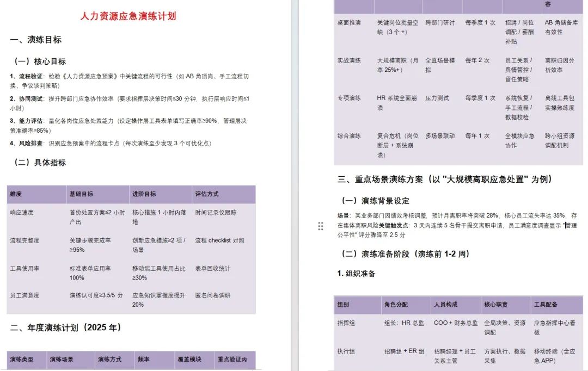Image resolution: width=588 pixels, height=371 pixels.
Task: Click table header 组别
Action: 343,305
